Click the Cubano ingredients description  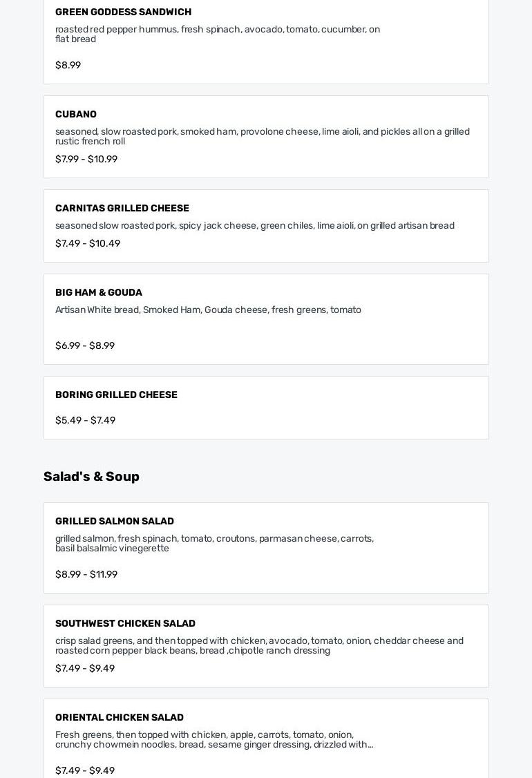tap(262, 136)
